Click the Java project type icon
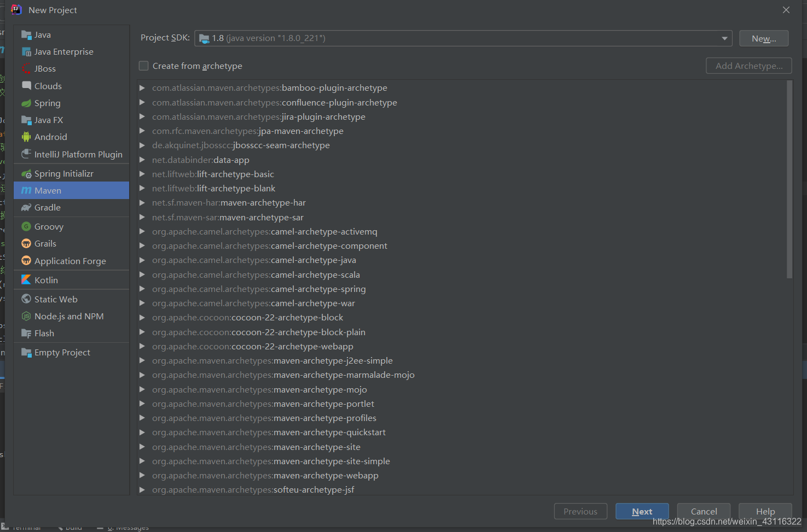 click(x=26, y=35)
